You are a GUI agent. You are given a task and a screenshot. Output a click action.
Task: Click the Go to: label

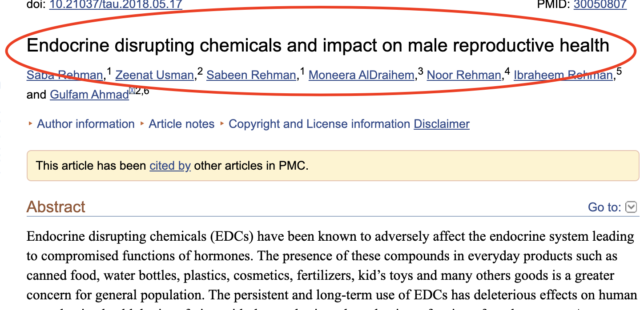click(x=604, y=207)
